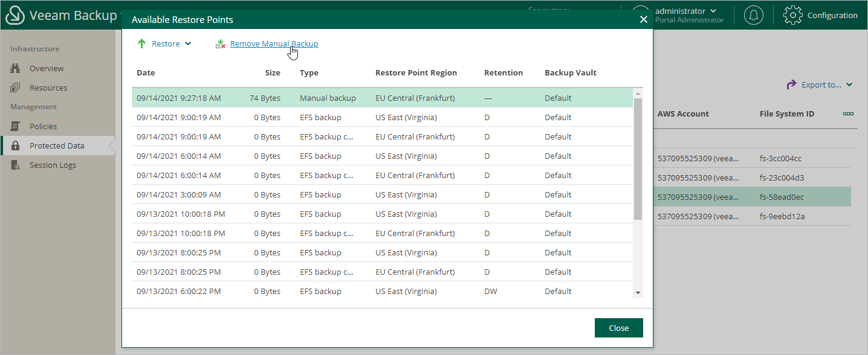Sort by the Backup Vault column header

[571, 72]
